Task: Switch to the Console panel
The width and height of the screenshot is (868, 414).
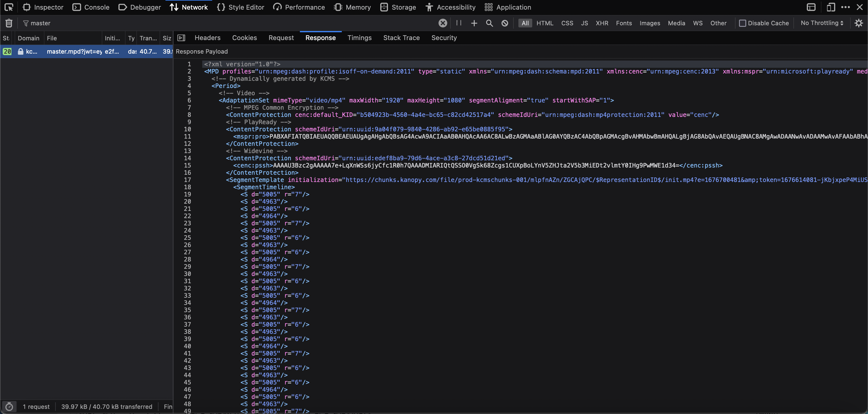Action: (x=91, y=7)
